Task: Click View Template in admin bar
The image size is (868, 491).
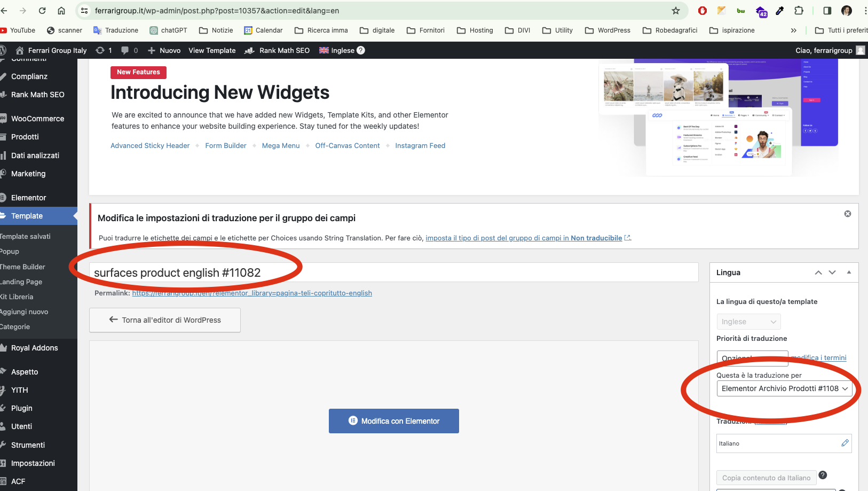Action: 212,50
